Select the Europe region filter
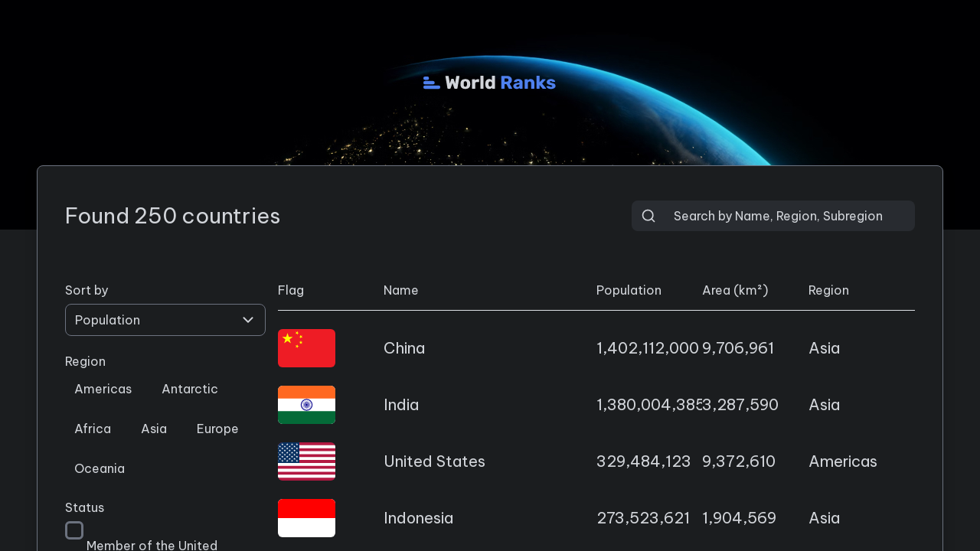This screenshot has height=551, width=980. coord(217,429)
